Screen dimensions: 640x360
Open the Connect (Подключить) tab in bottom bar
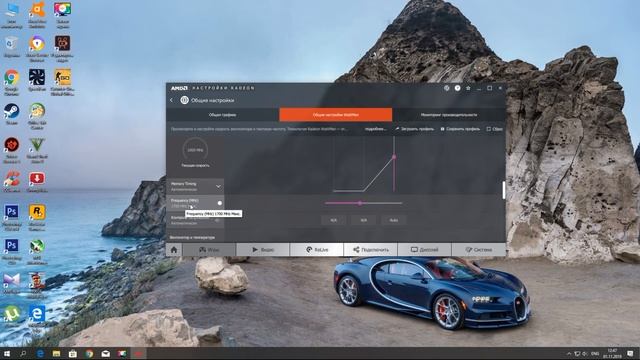point(371,249)
